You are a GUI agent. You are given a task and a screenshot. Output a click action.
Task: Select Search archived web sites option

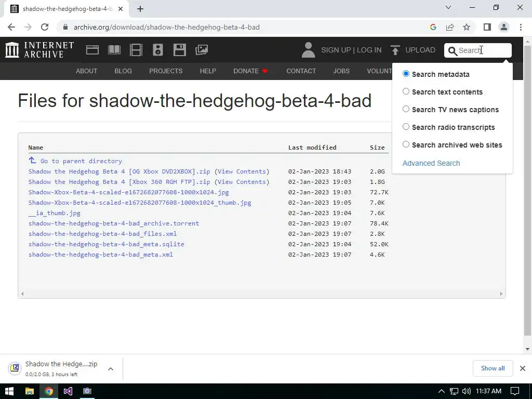coord(406,144)
